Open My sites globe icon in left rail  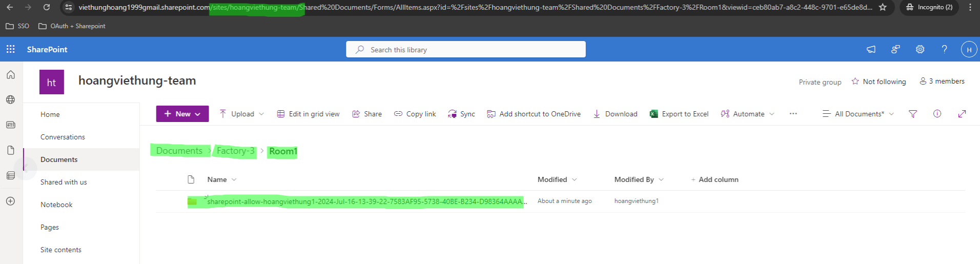pos(11,99)
